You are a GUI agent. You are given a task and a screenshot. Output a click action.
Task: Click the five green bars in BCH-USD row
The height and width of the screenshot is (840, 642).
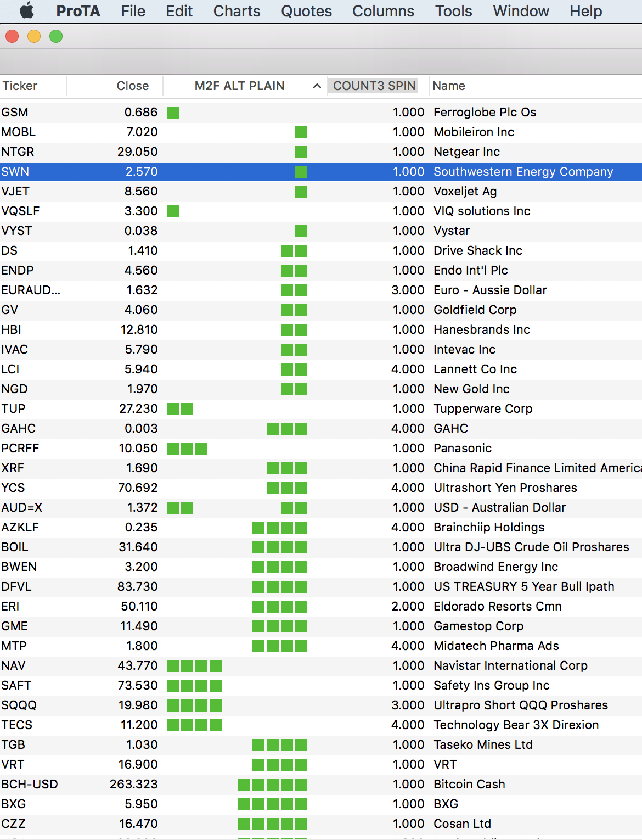click(x=273, y=785)
